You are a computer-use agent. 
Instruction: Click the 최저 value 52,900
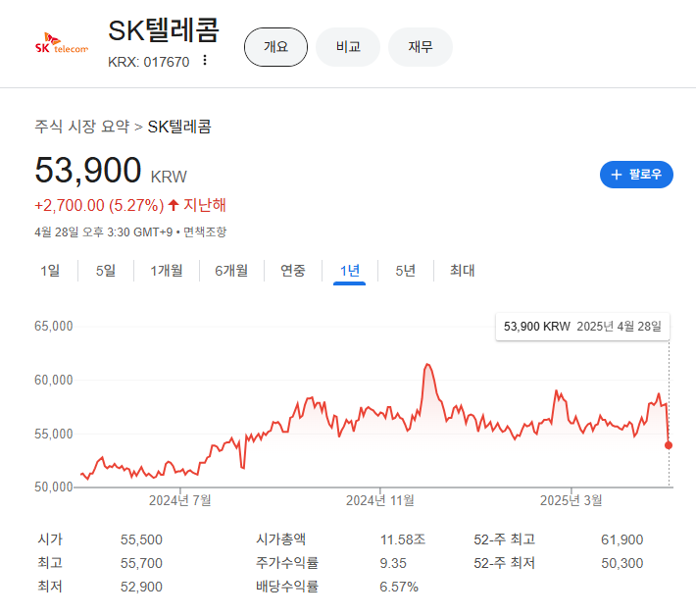point(141,587)
